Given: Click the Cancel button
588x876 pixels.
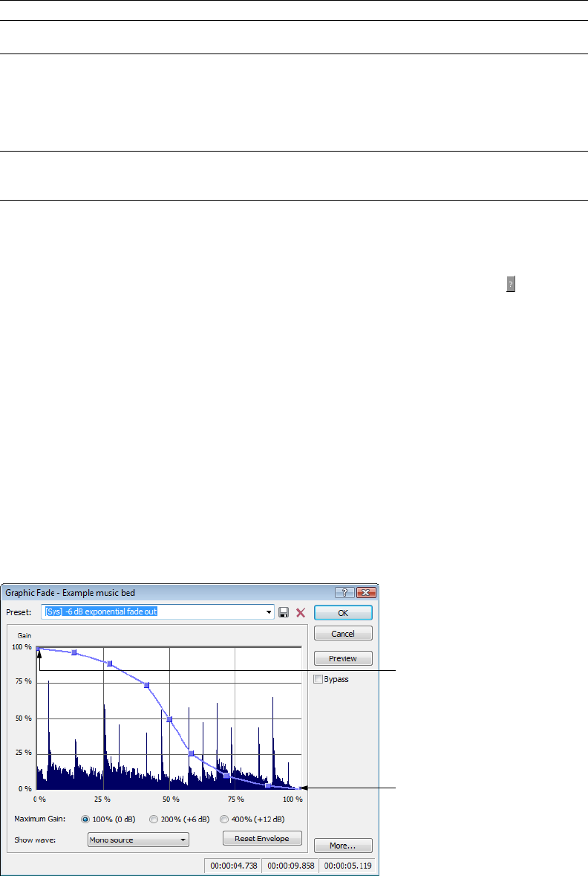Looking at the screenshot, I should coord(343,634).
